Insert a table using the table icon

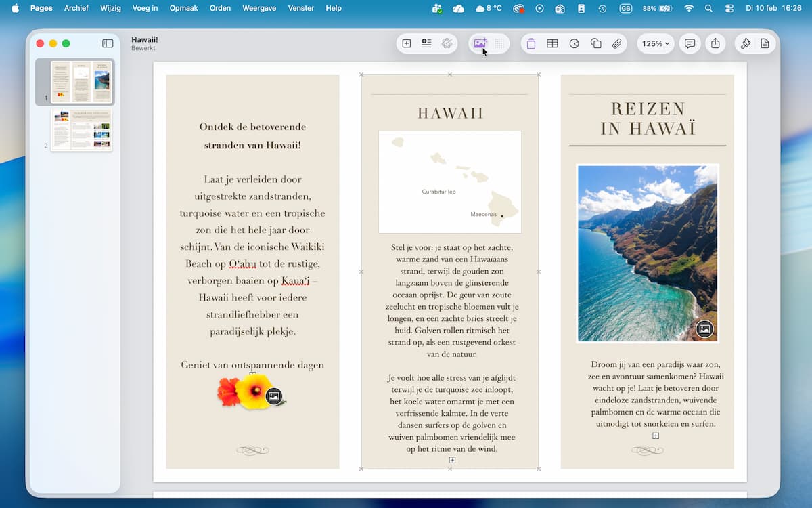tap(552, 43)
